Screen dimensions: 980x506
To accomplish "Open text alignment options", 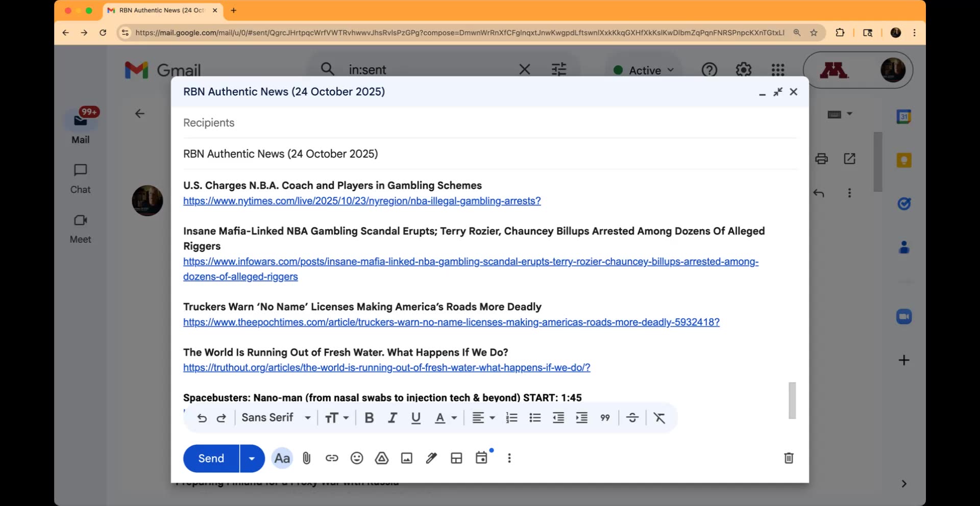I will pos(483,418).
